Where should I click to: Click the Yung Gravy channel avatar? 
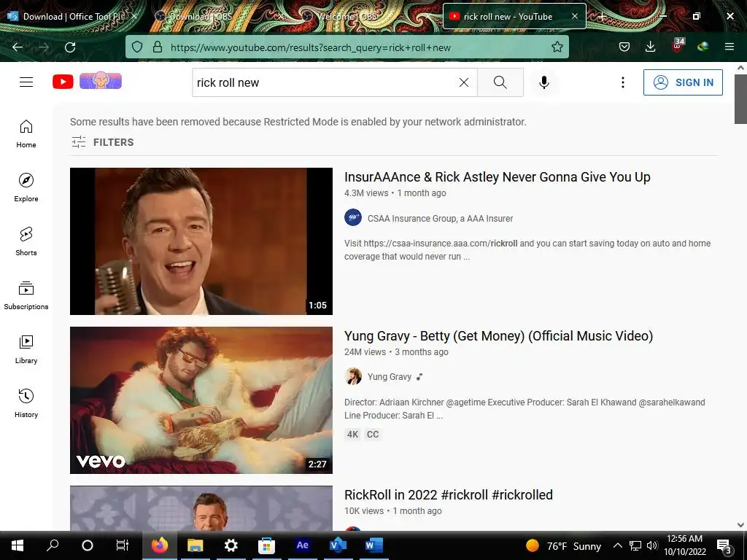(353, 376)
